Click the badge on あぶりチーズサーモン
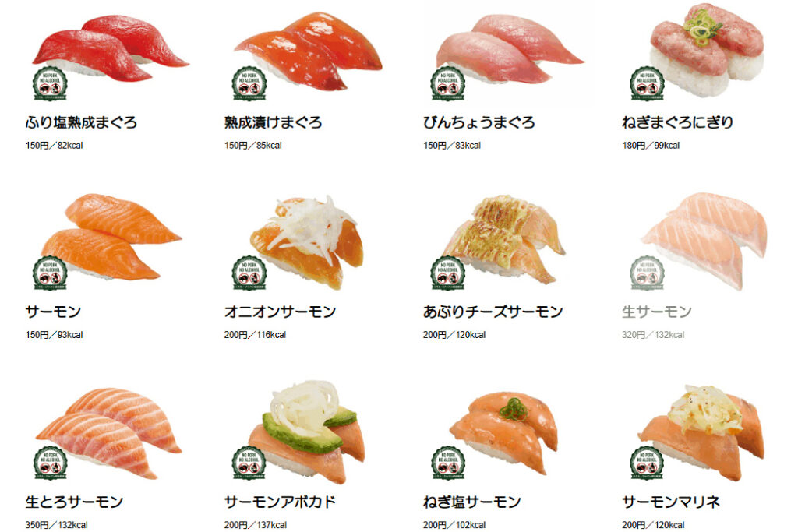Screen dimensions: 798x532 coord(448,273)
